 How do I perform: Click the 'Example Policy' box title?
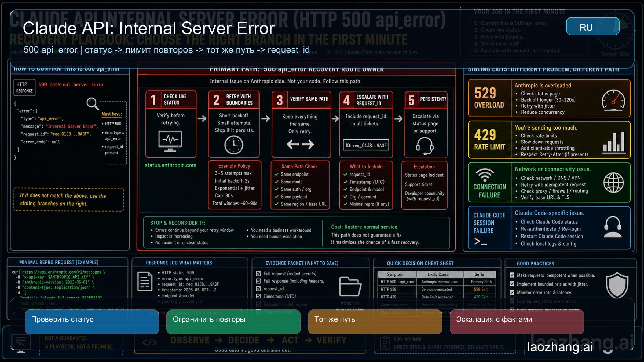[234, 166]
